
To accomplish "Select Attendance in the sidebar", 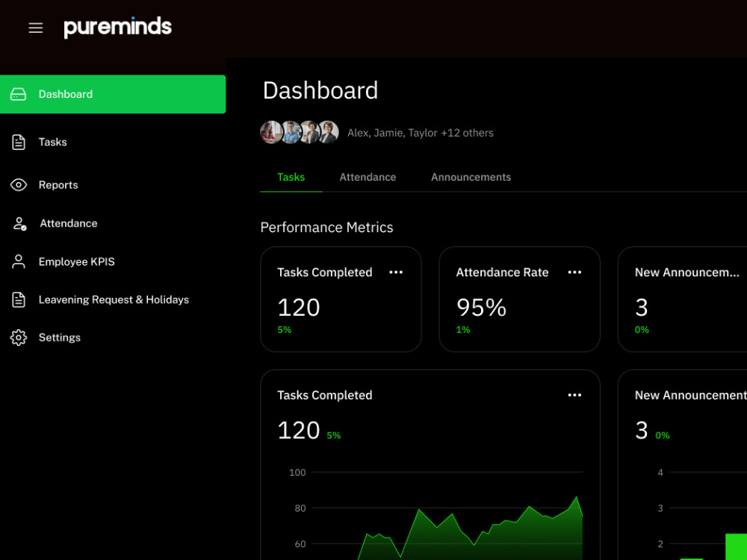I will [69, 223].
